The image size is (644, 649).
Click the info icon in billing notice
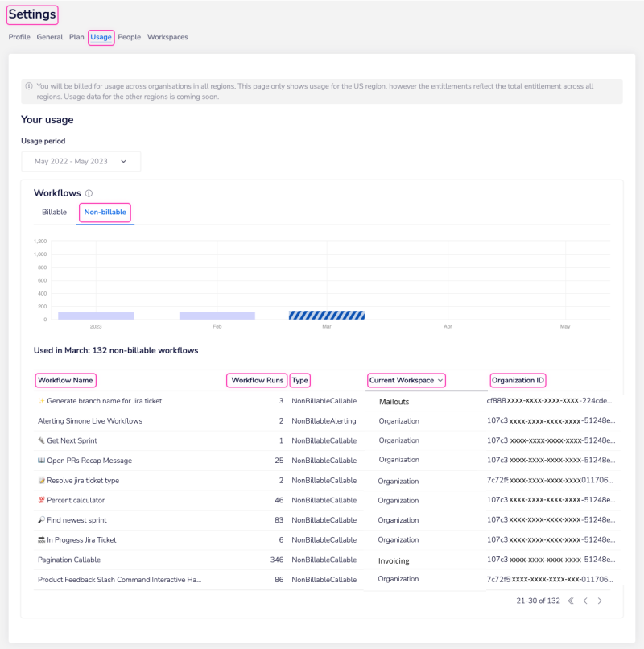(x=29, y=86)
